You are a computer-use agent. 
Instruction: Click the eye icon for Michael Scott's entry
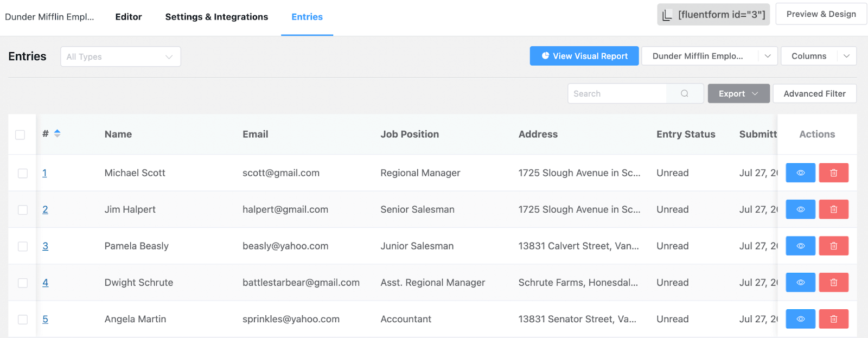(x=800, y=173)
